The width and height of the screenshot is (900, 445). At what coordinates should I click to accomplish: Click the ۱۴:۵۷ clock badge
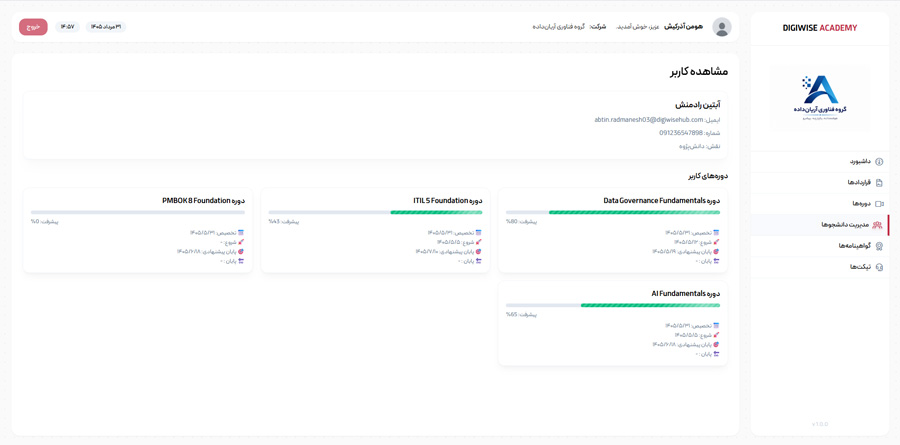[x=67, y=27]
